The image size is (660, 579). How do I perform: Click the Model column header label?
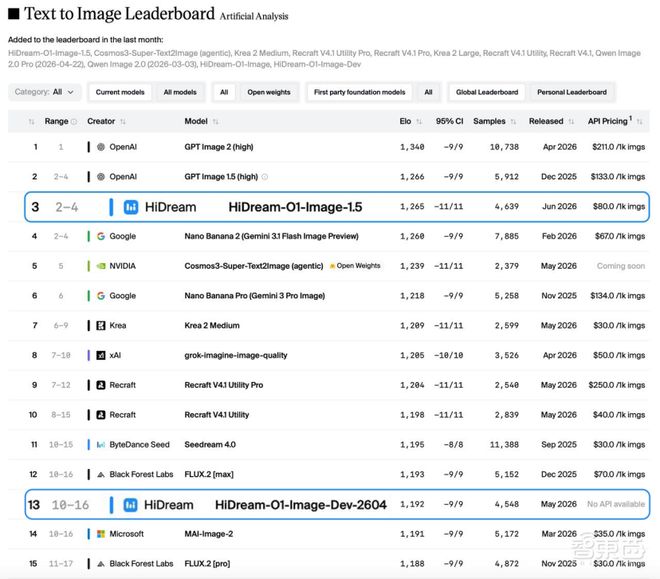pos(196,121)
